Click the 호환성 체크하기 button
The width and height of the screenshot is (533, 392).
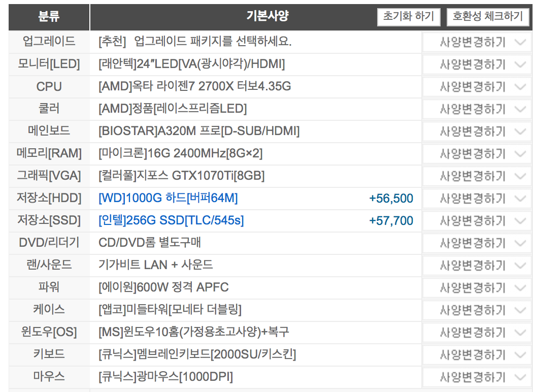487,16
